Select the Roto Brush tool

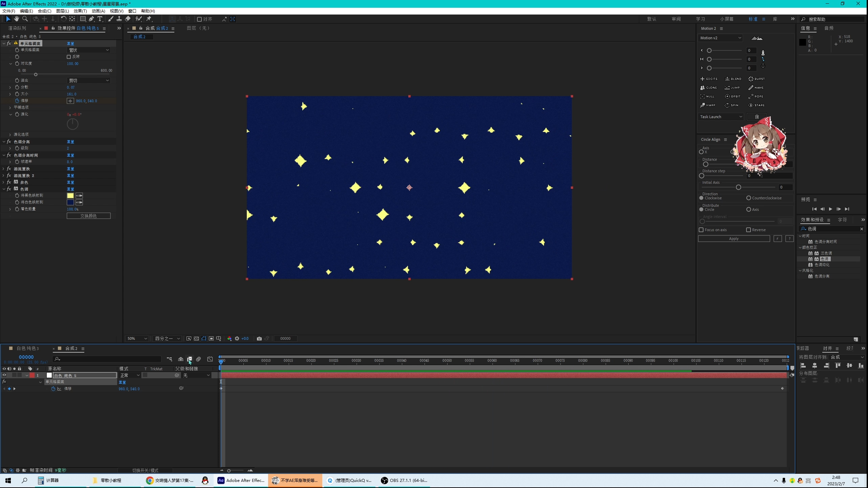coord(138,19)
